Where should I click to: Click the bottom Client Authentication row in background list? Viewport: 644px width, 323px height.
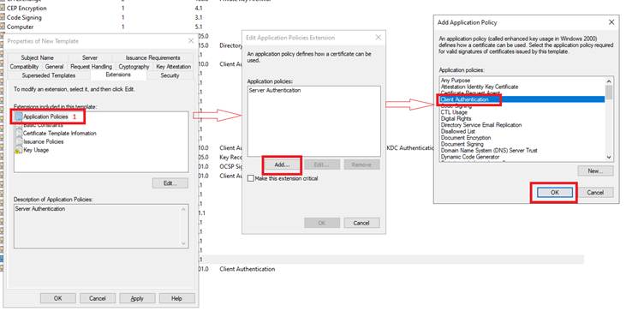[x=247, y=269]
